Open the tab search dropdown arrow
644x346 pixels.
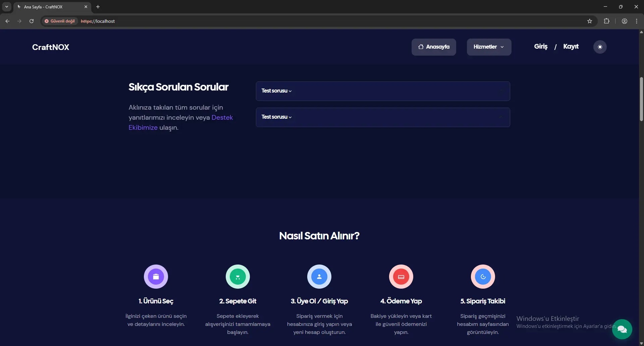tap(7, 7)
